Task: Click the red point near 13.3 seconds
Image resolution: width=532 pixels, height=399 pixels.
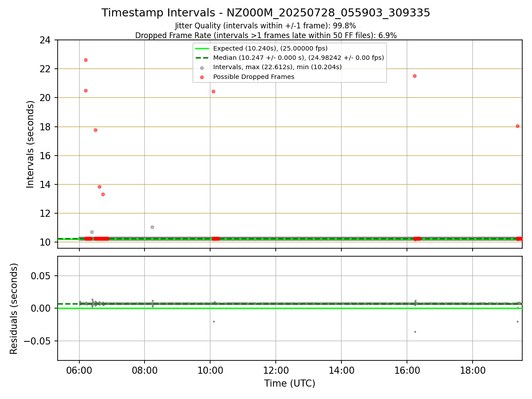Action: pos(103,194)
